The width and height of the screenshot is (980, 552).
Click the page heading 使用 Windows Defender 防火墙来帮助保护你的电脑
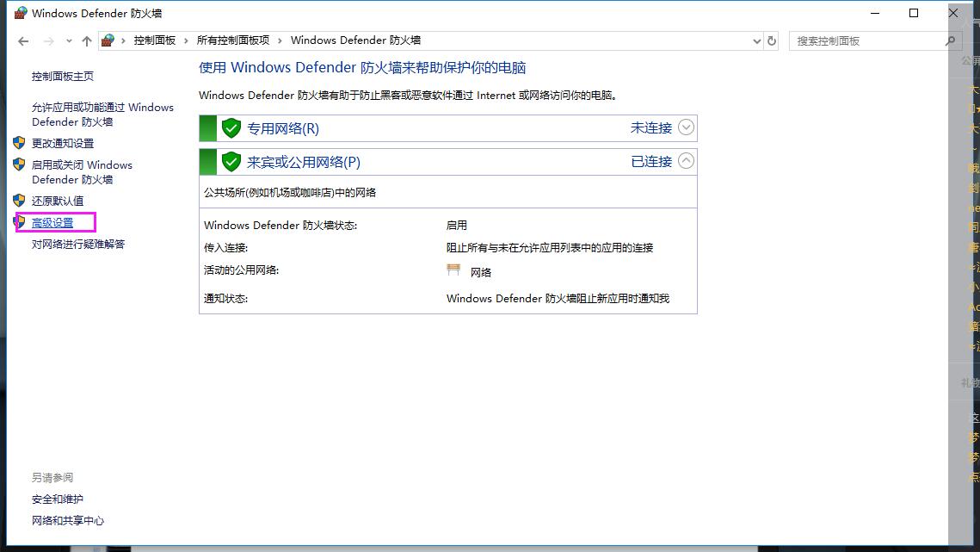362,67
